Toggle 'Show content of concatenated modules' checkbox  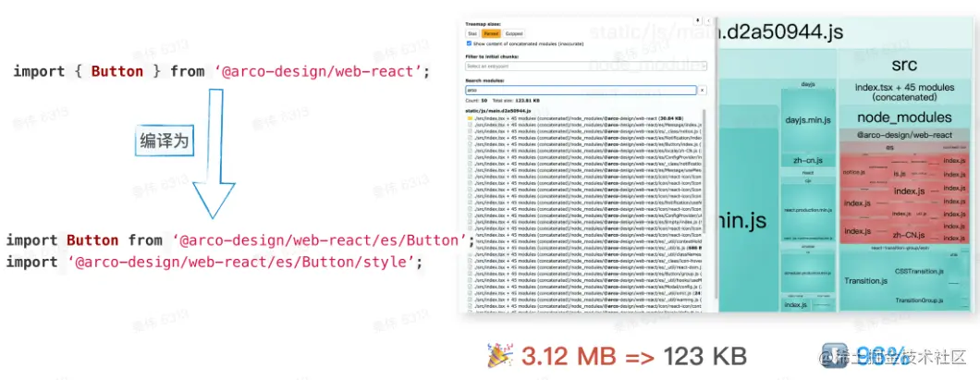point(470,43)
